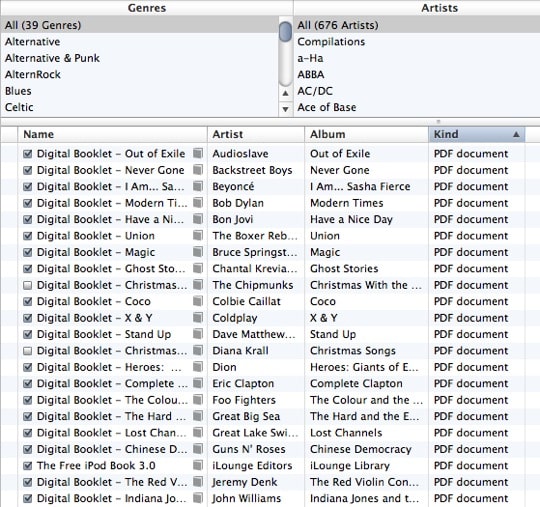The height and width of the screenshot is (507, 540).
Task: Uncheck the Indiana Jo... booklet checkbox
Action: click(28, 498)
